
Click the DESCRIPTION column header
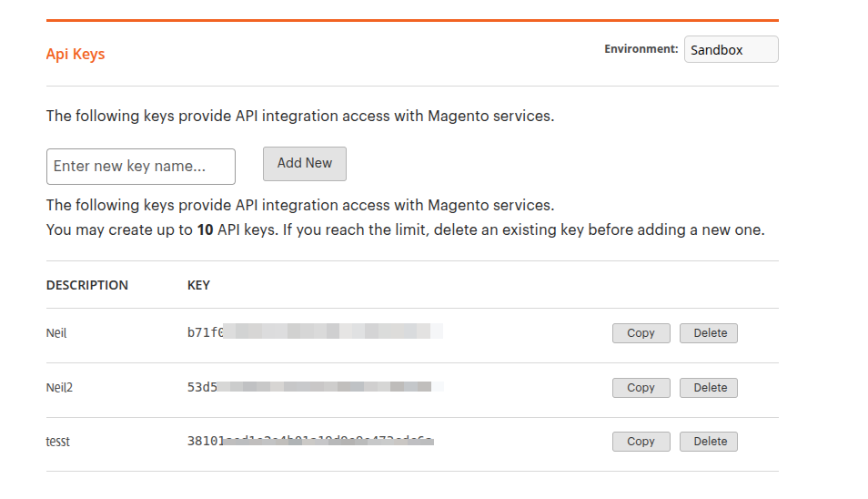click(87, 285)
